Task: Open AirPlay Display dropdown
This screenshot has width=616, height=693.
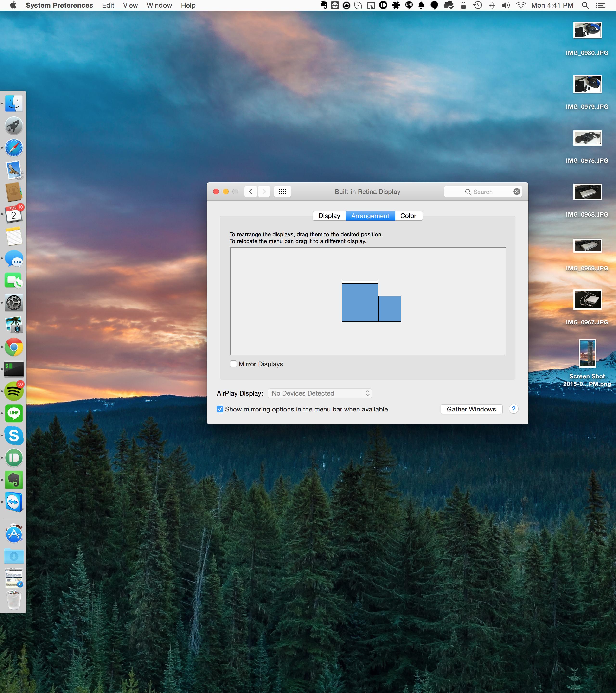Action: (x=320, y=393)
